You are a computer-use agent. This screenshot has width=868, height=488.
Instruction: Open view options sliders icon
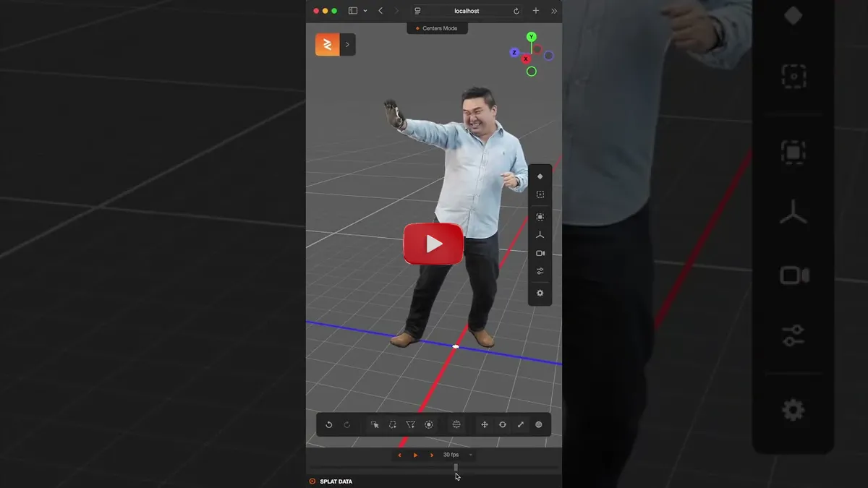[x=540, y=271]
